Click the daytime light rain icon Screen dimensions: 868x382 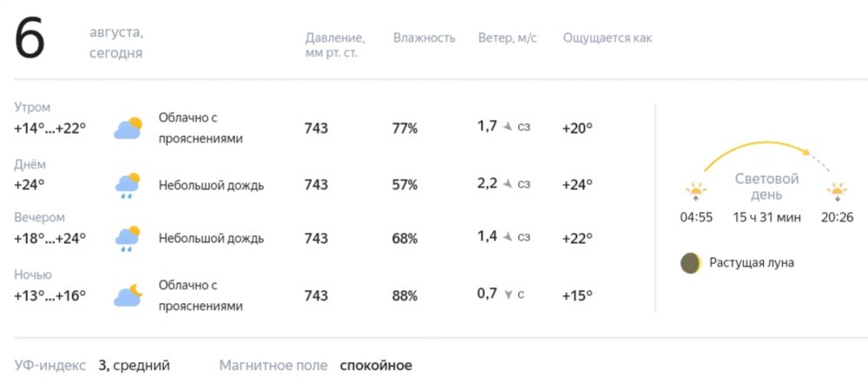pyautogui.click(x=128, y=186)
